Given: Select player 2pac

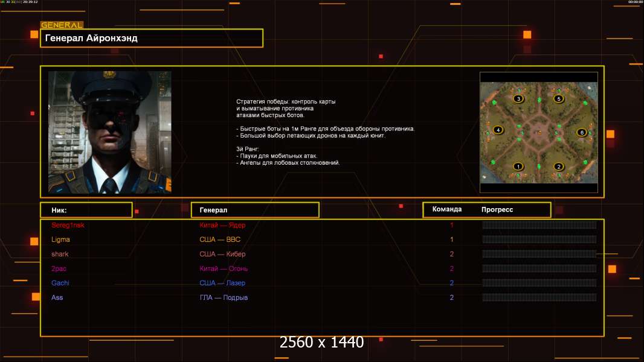Looking at the screenshot, I should pyautogui.click(x=59, y=268).
